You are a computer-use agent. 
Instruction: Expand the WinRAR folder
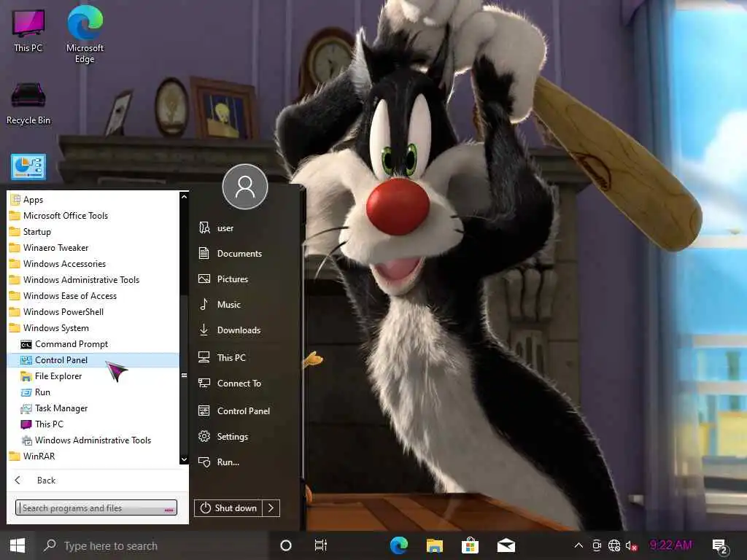(93, 456)
